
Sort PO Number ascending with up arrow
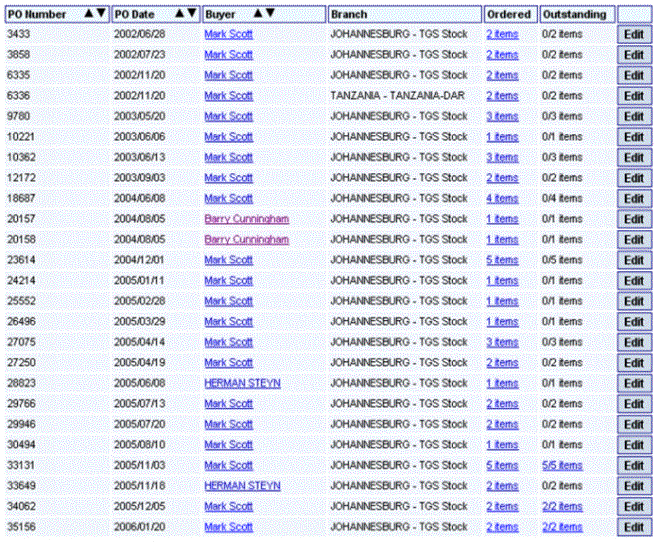88,13
